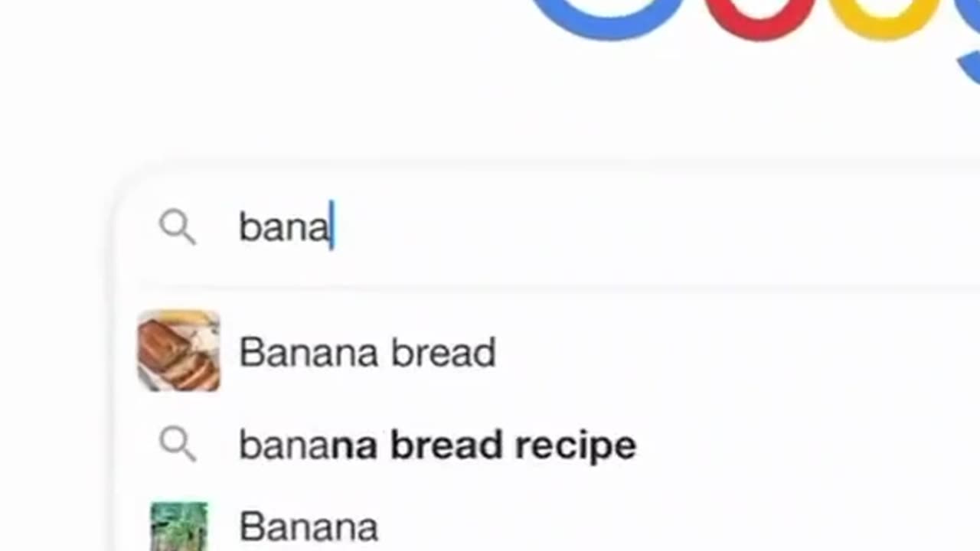This screenshot has height=551, width=980.
Task: Click the first blue letter of the Google logo
Action: [605, 17]
